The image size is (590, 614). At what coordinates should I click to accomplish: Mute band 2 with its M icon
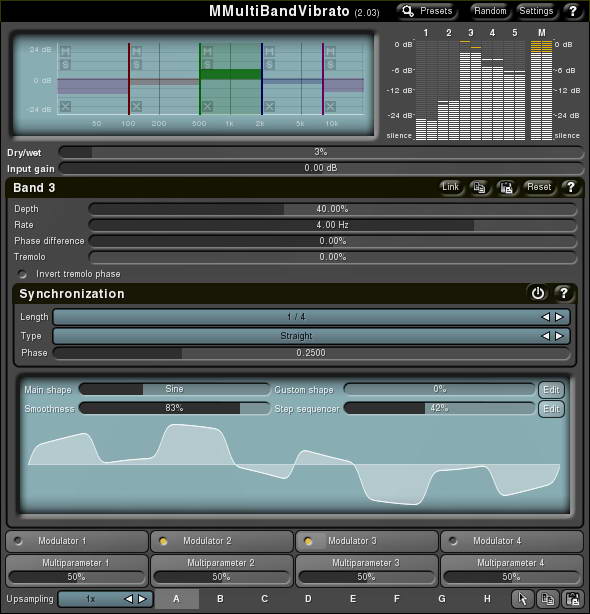[137, 51]
